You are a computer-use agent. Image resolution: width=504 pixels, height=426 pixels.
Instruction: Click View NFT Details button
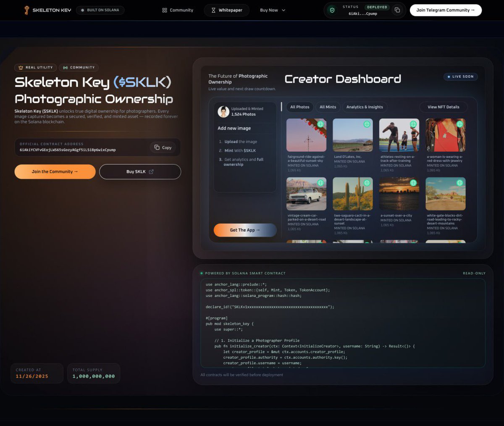click(444, 107)
